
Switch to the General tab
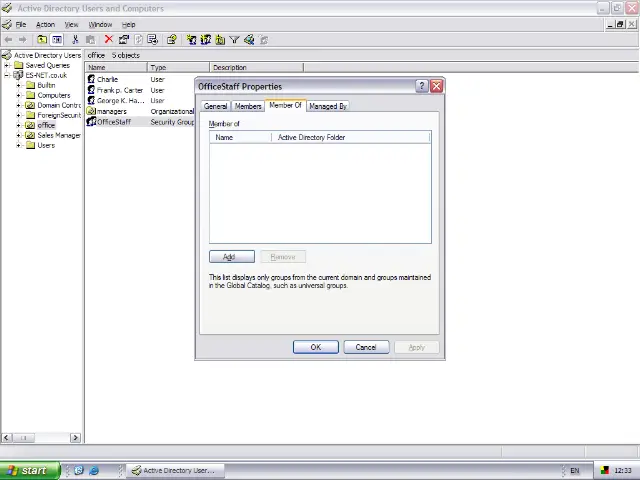pyautogui.click(x=216, y=106)
